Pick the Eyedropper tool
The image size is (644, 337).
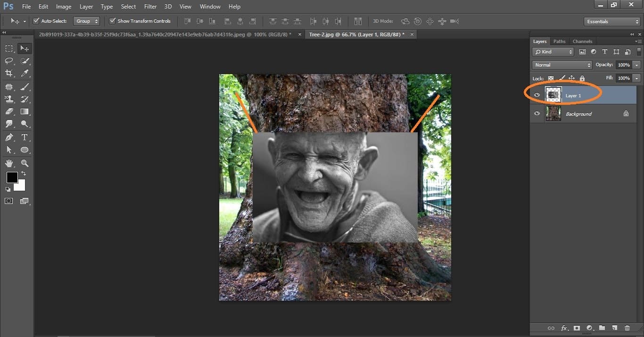click(25, 73)
